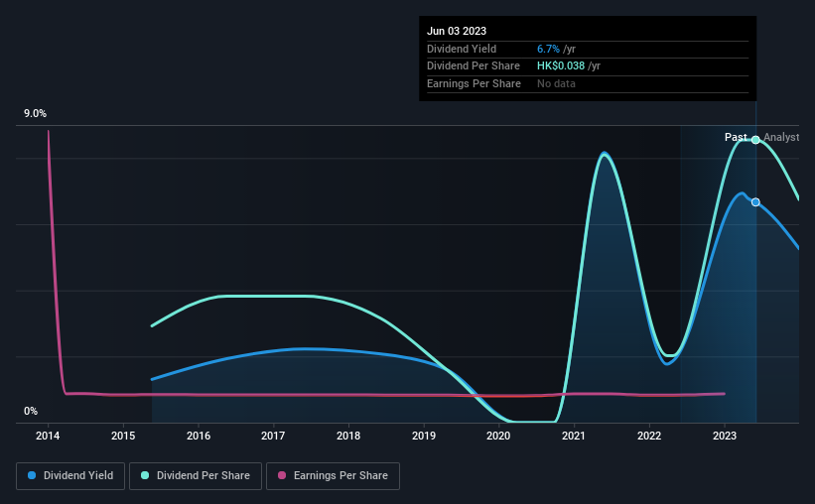The width and height of the screenshot is (815, 504).
Task: Click the No data earnings value
Action: point(556,83)
